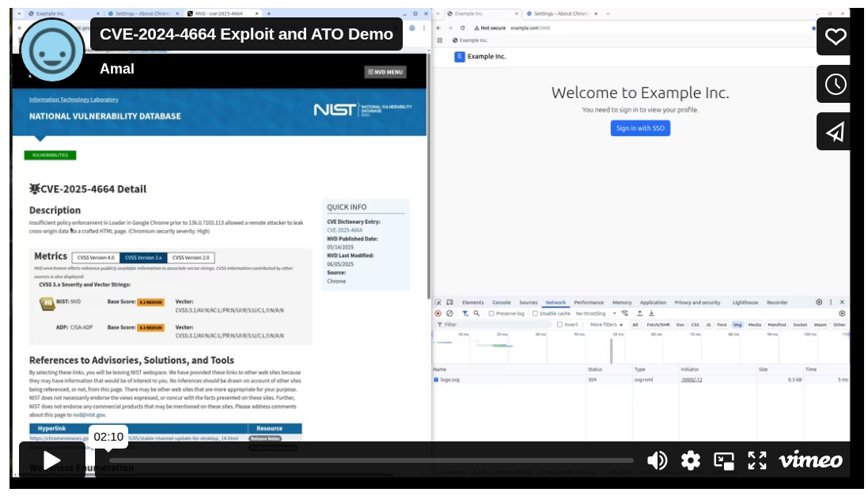868x496 pixels.
Task: Open network search magnifier icon
Action: point(476,313)
